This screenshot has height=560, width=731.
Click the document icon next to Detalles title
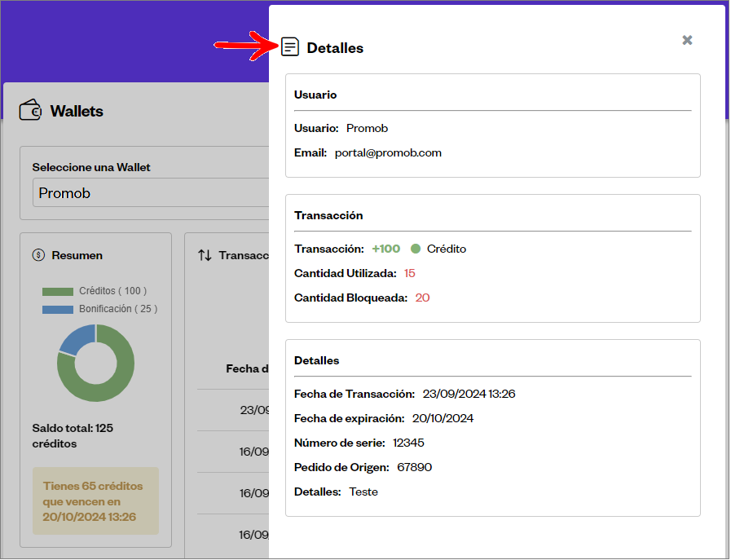(289, 47)
